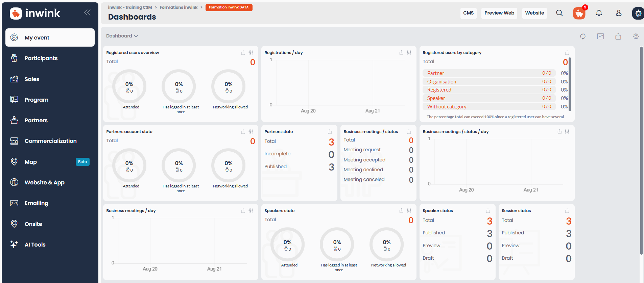Open the search magnifier icon
This screenshot has height=283, width=644.
[x=559, y=13]
